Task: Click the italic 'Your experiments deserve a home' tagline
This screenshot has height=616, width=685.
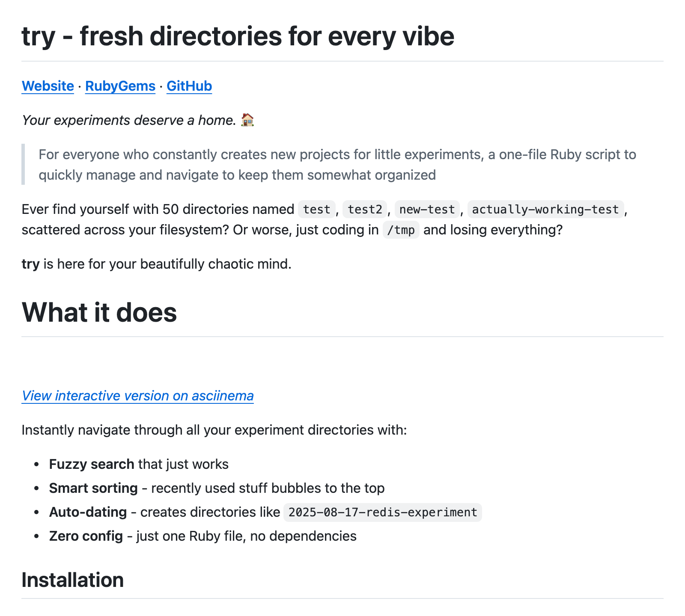Action: click(128, 120)
